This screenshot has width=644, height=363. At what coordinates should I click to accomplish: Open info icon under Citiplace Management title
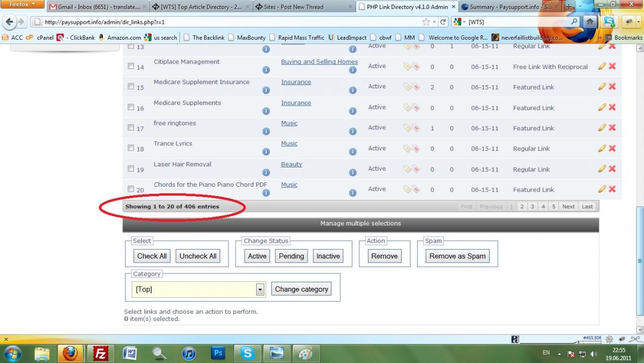pyautogui.click(x=266, y=70)
